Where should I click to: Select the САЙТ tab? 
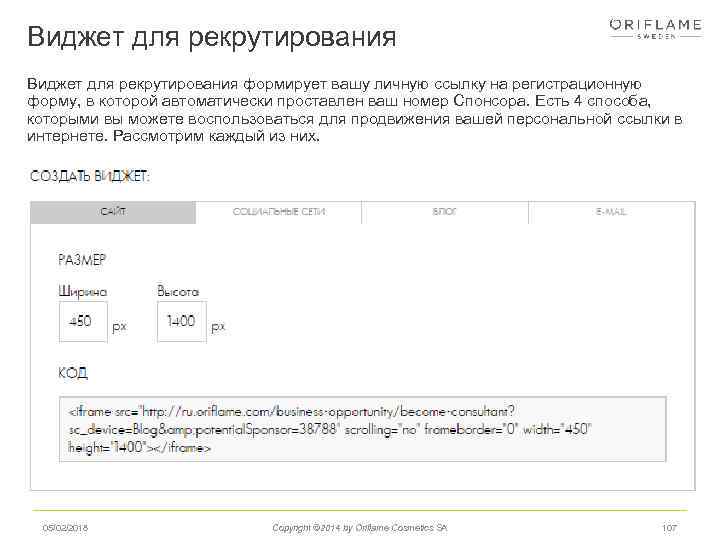coord(113,212)
